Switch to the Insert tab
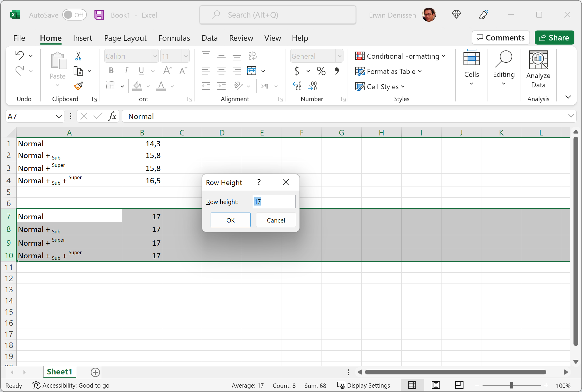Screen dimensions: 582x392 (x=82, y=38)
